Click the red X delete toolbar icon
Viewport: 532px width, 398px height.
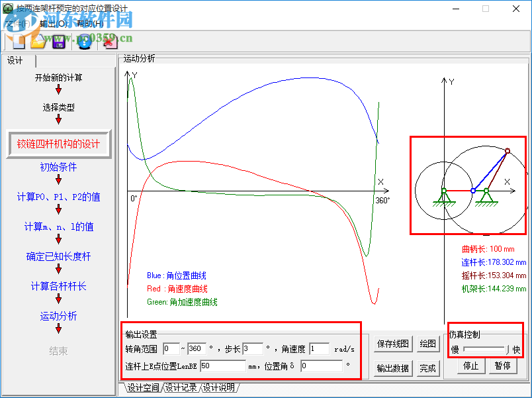click(x=110, y=42)
